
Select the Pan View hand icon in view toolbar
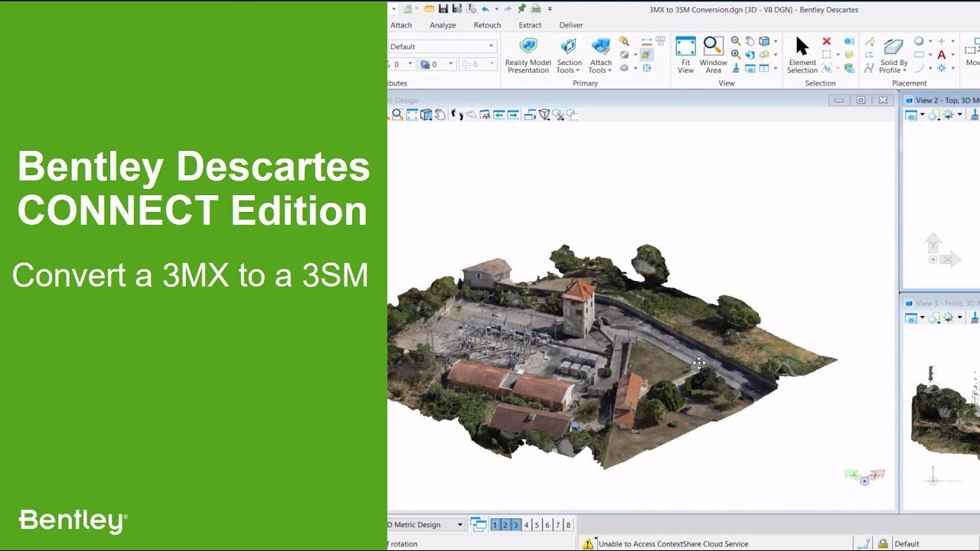click(x=440, y=114)
